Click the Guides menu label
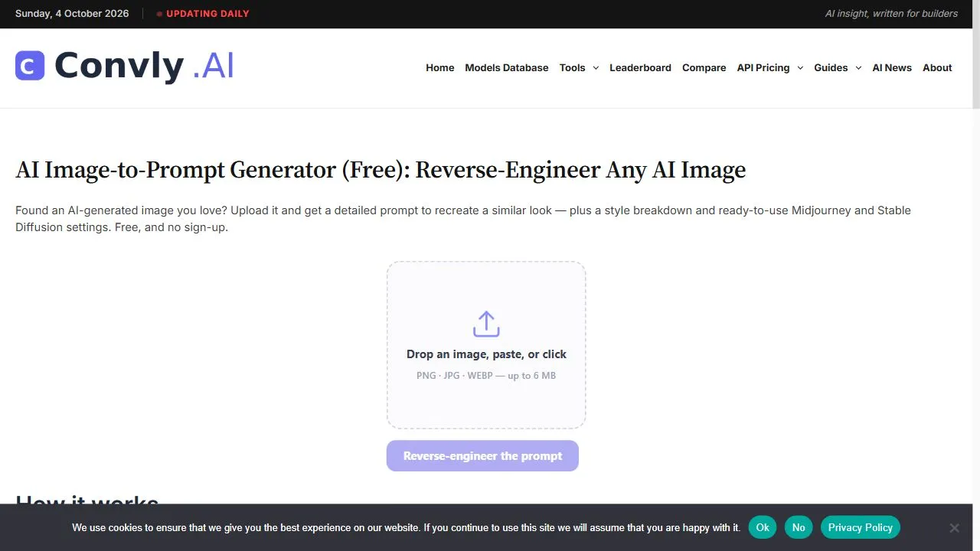This screenshot has height=551, width=980. pyautogui.click(x=831, y=68)
